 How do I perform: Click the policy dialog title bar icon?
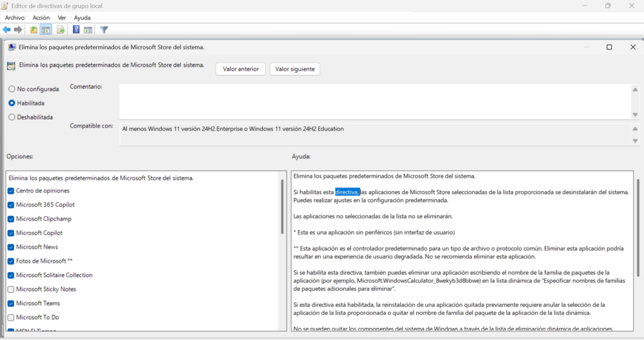[12, 47]
